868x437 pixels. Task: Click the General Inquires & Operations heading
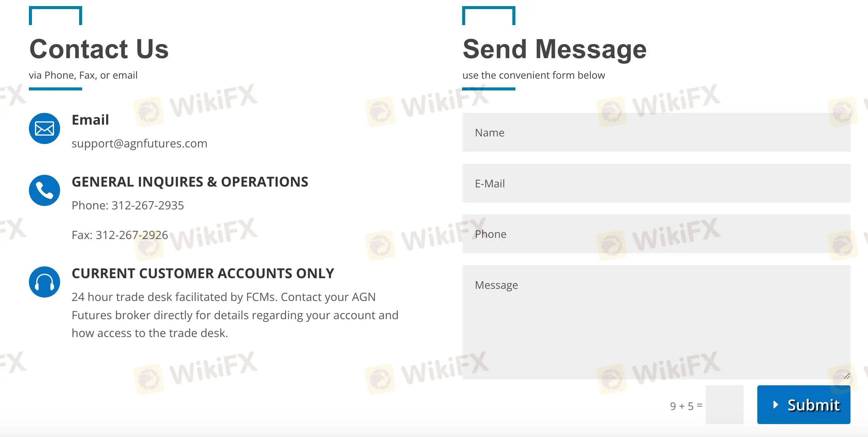(190, 182)
